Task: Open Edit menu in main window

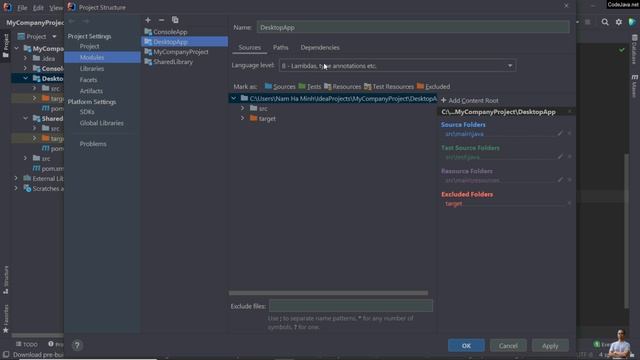Action: [38, 8]
